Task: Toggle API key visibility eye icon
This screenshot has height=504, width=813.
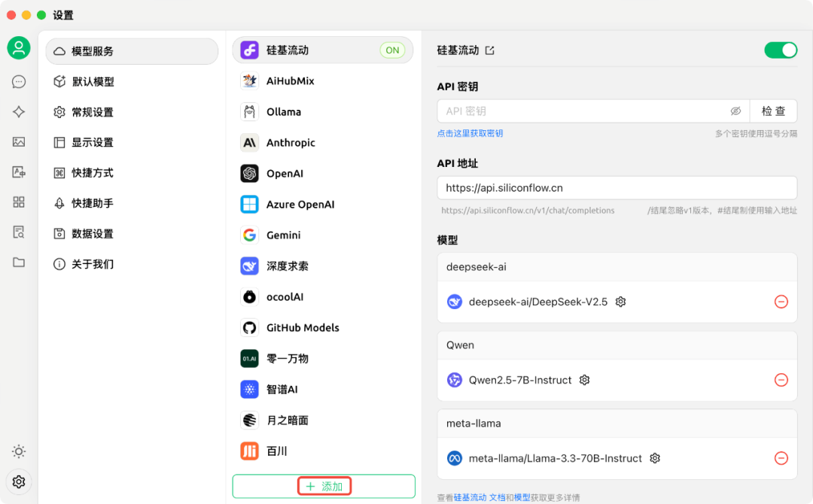Action: (x=735, y=111)
